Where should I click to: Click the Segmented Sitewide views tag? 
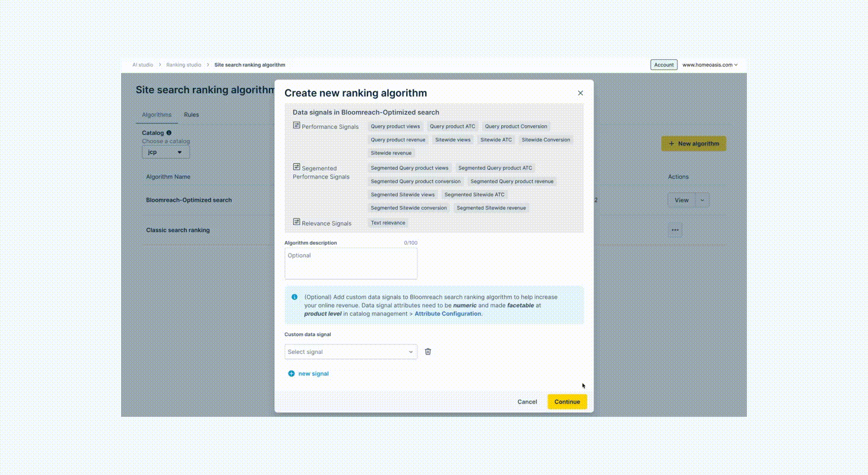coord(403,195)
